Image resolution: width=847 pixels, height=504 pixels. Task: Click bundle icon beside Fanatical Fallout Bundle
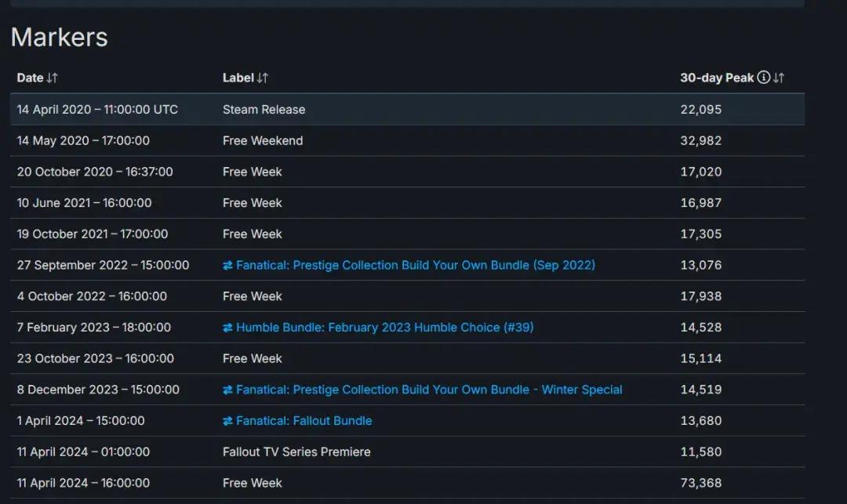(x=228, y=421)
